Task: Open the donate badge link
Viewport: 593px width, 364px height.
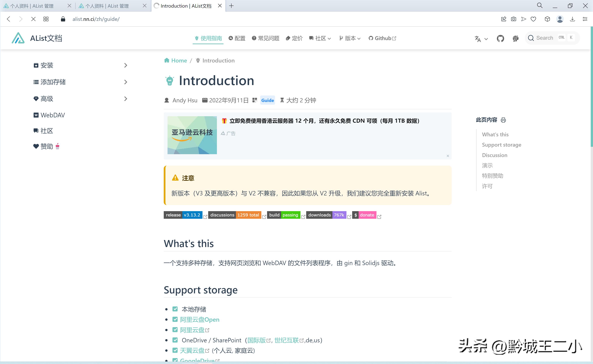Action: (x=364, y=215)
